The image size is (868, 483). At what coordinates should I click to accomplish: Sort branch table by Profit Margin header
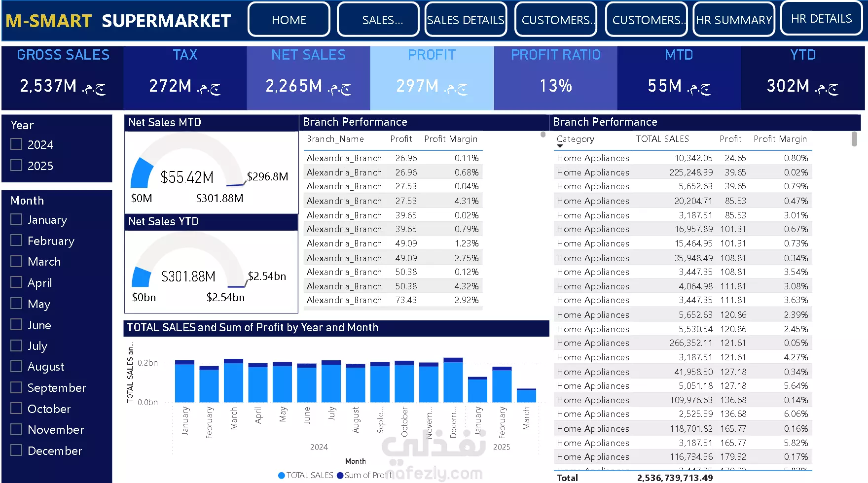click(x=451, y=139)
